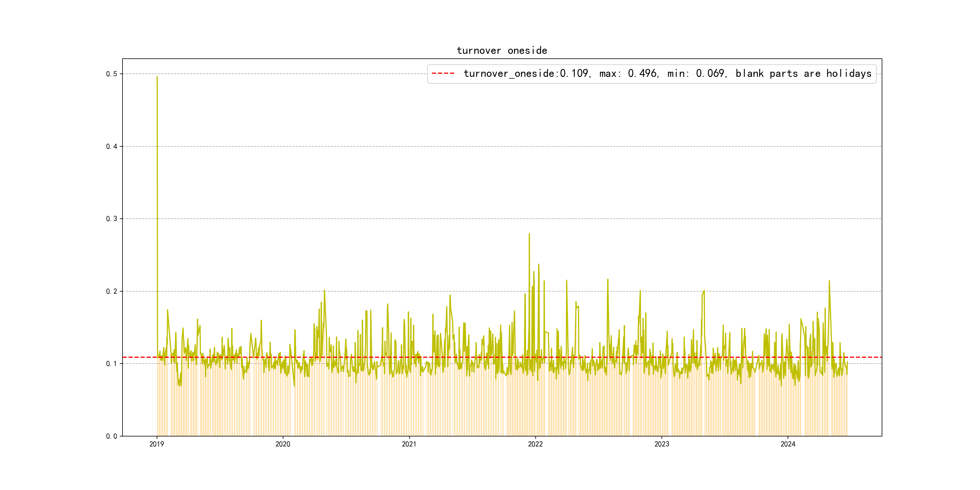Click the '0.4' y-axis tick label
The image size is (980, 490).
pos(112,146)
